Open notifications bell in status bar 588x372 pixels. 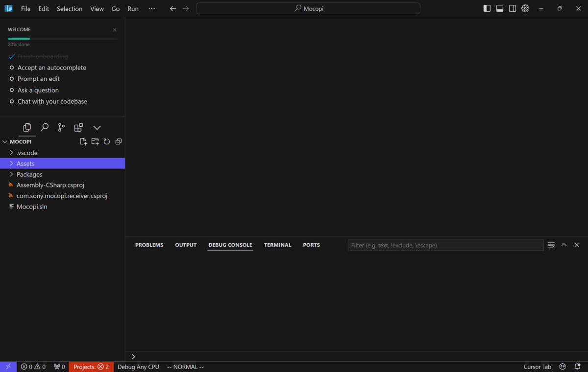[577, 367]
